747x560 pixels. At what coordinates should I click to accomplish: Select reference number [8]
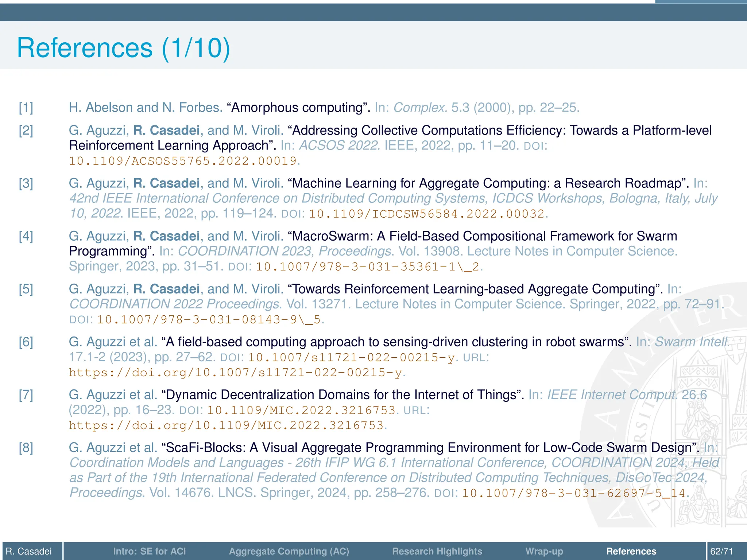click(x=26, y=448)
